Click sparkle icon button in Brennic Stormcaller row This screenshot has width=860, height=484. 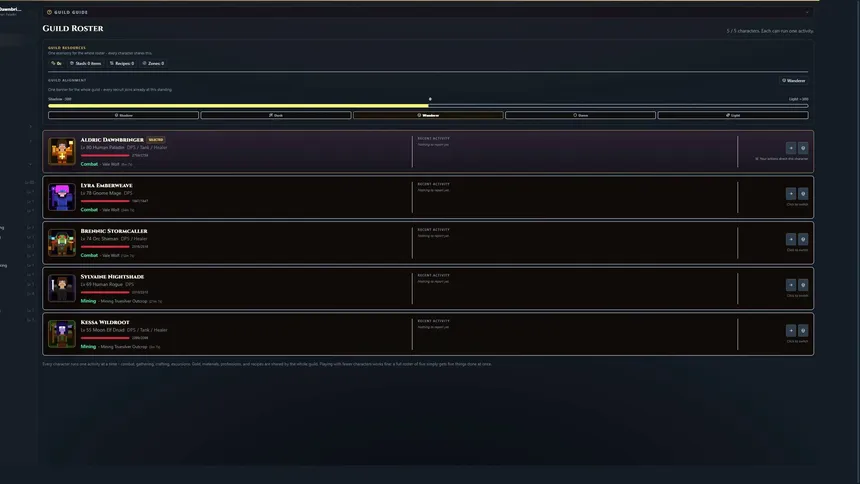click(791, 239)
